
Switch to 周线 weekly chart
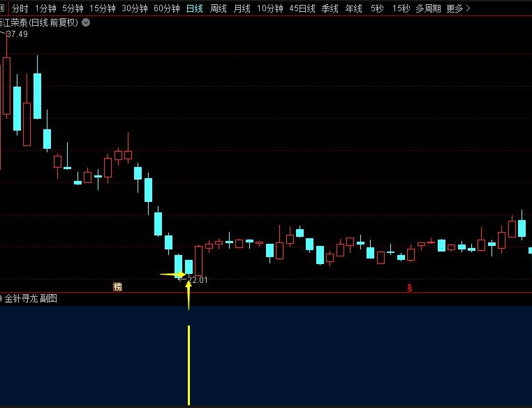218,8
